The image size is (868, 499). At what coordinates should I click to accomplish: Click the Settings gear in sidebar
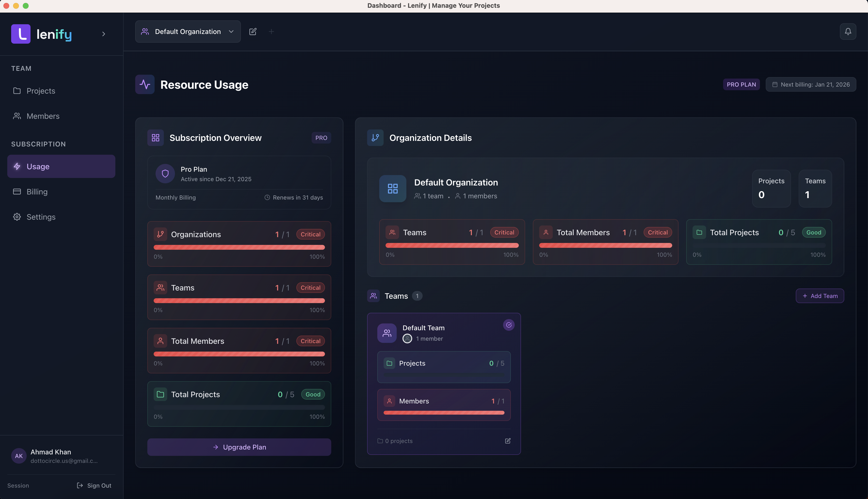click(17, 217)
